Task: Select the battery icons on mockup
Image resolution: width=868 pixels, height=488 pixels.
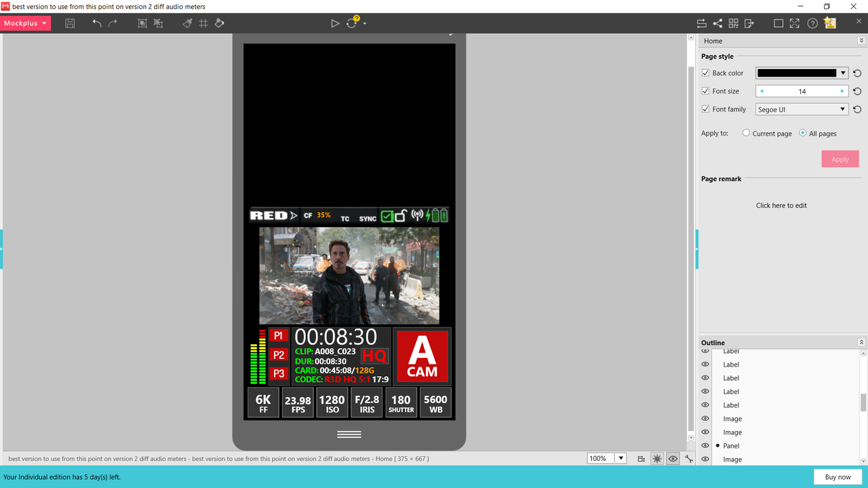Action: click(439, 216)
